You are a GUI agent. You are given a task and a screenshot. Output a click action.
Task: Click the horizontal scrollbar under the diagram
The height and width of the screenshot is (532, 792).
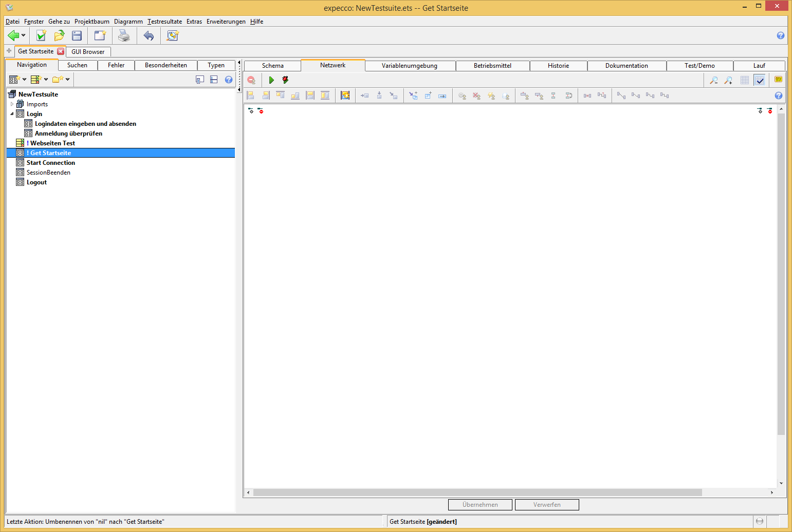pos(477,492)
